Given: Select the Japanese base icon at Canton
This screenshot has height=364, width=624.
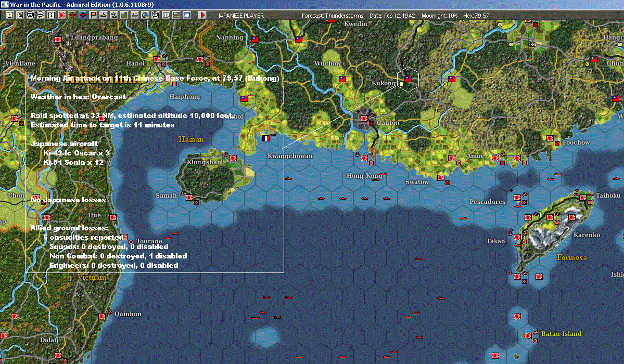Looking at the screenshot, I should 364,119.
